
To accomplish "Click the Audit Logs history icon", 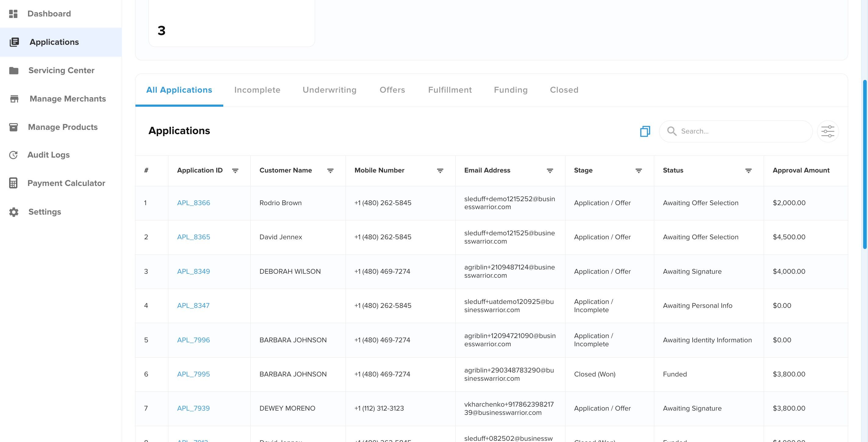I will [x=13, y=155].
